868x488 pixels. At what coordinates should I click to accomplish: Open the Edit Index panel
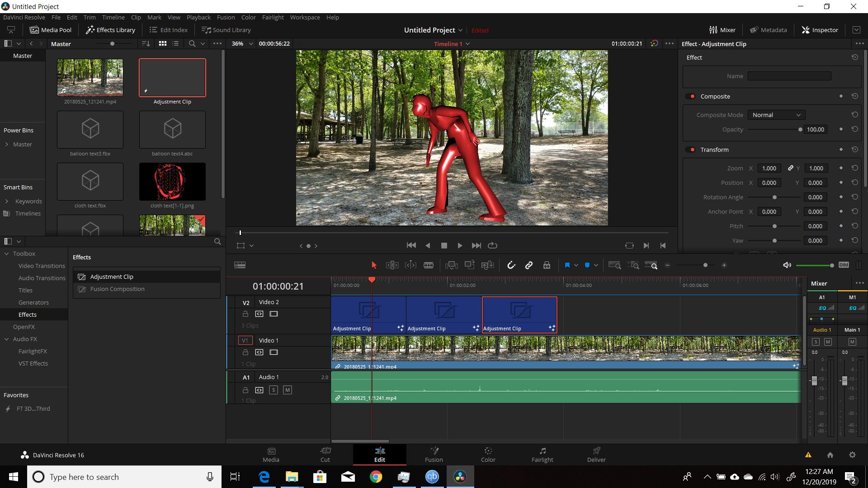click(168, 30)
